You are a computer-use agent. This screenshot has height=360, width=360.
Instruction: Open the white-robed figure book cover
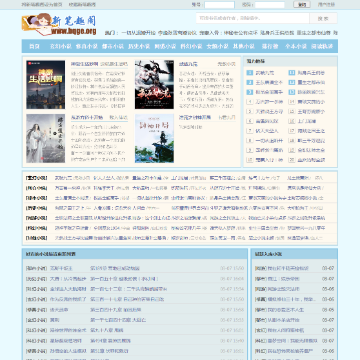46,138
